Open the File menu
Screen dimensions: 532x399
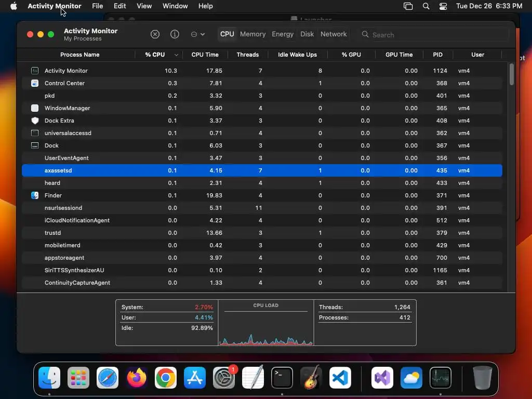[x=97, y=6]
